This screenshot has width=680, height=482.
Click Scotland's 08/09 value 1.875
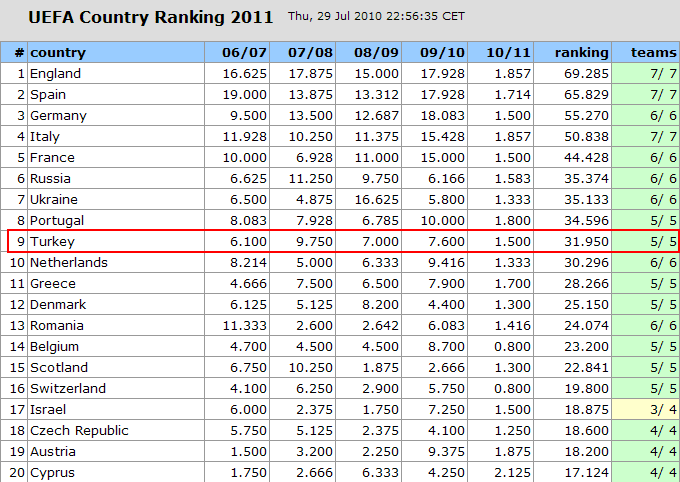coord(380,367)
